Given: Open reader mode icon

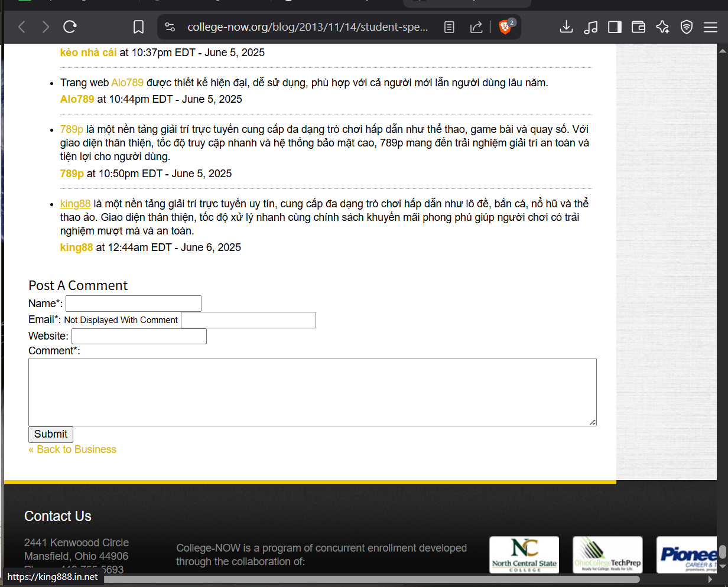Looking at the screenshot, I should tap(449, 27).
